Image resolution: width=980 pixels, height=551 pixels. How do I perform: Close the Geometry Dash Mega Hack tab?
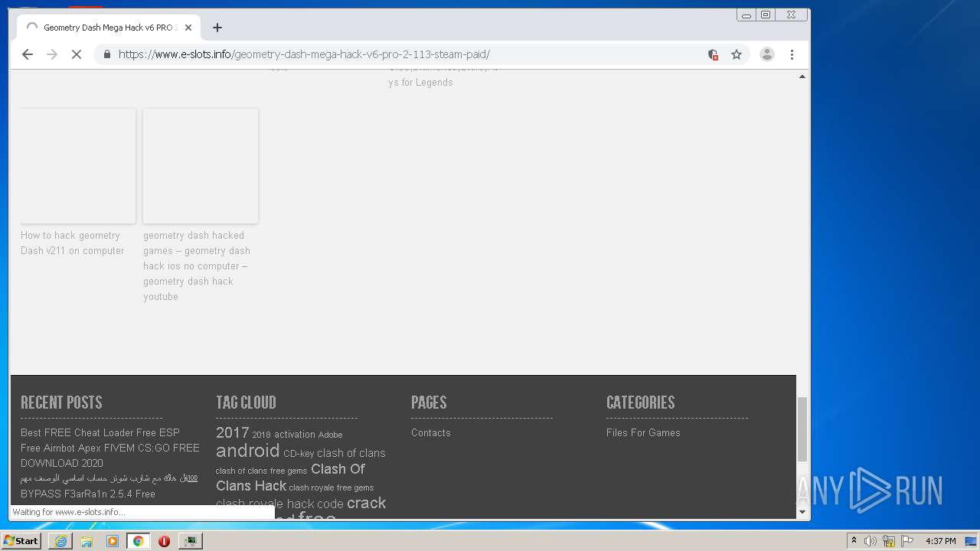click(188, 28)
